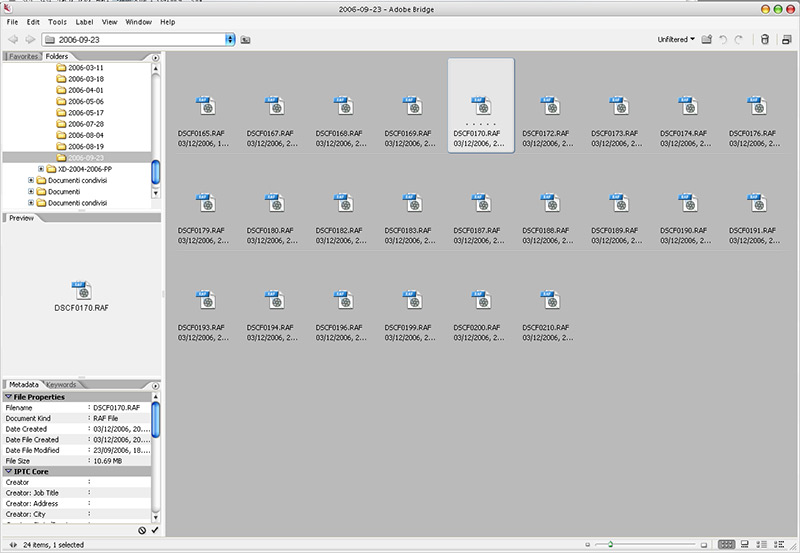Viewport: 800px width, 553px height.
Task: Click the Create new folder icon
Action: click(707, 40)
